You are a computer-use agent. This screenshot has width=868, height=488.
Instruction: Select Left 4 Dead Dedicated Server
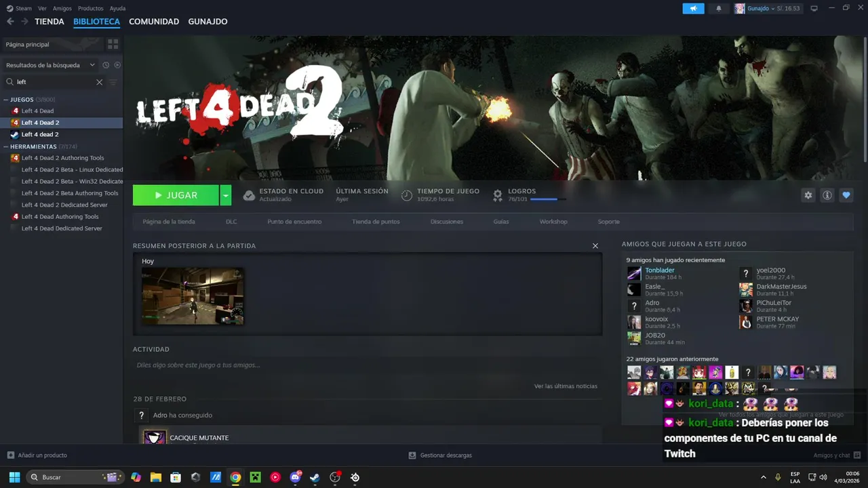(x=62, y=228)
